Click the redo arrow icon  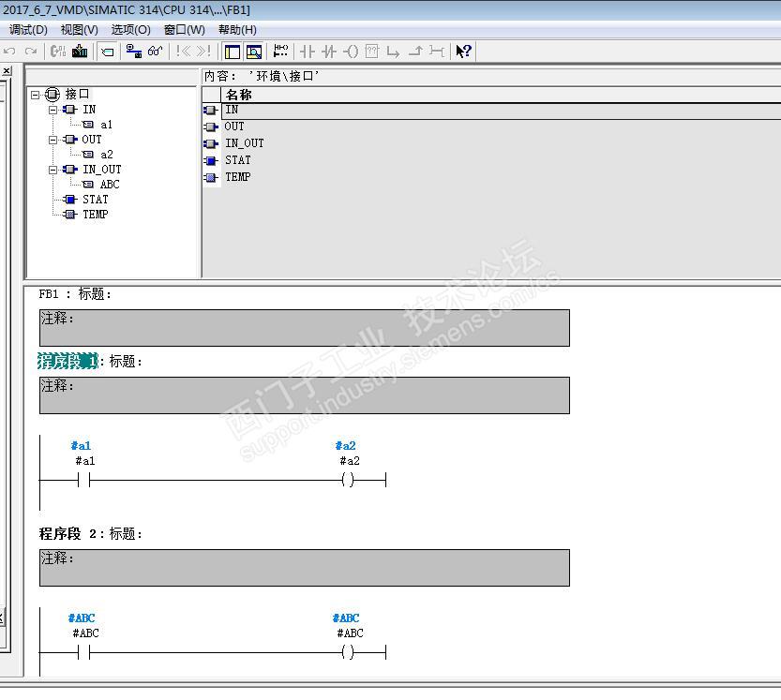coord(31,52)
